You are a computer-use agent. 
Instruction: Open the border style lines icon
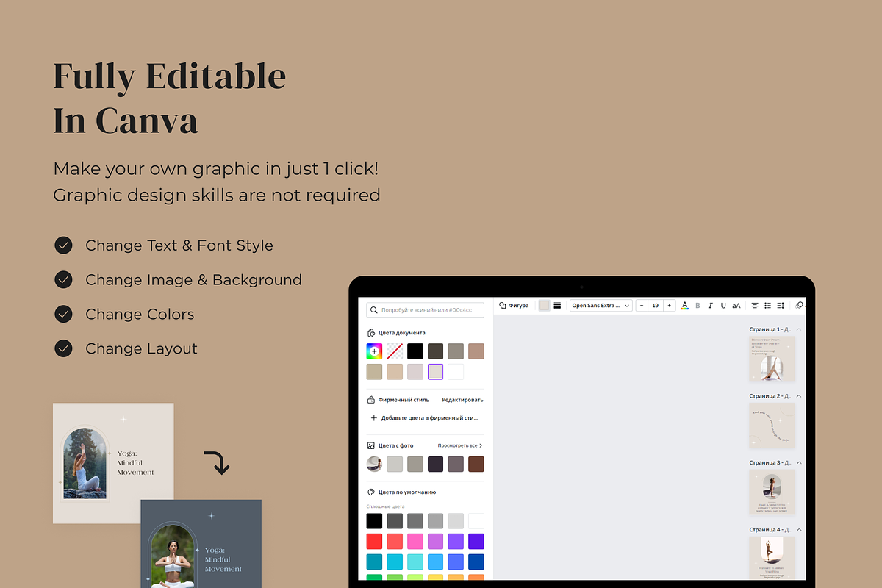click(x=557, y=305)
